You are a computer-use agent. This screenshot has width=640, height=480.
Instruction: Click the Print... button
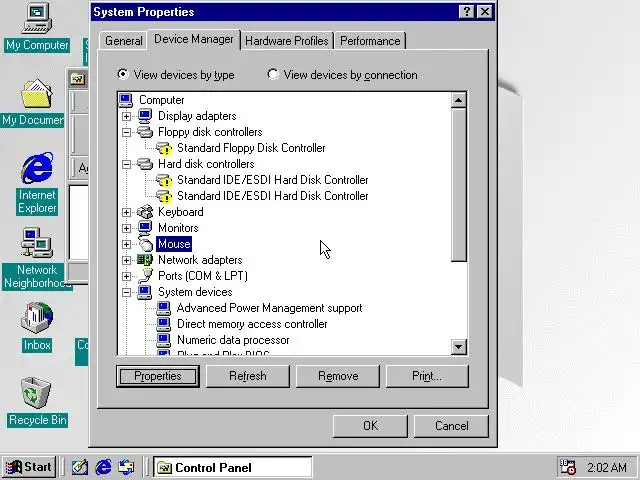click(427, 376)
